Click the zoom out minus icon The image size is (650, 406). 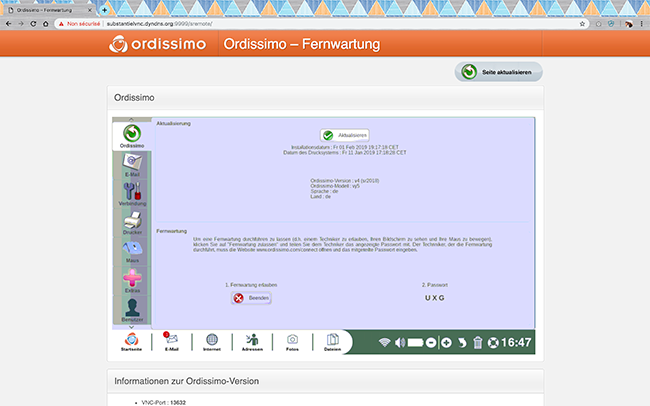[431, 343]
